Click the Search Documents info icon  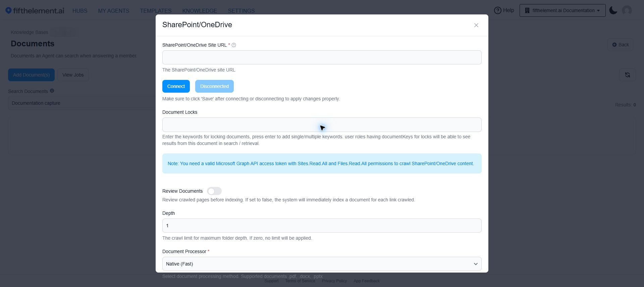click(x=52, y=91)
